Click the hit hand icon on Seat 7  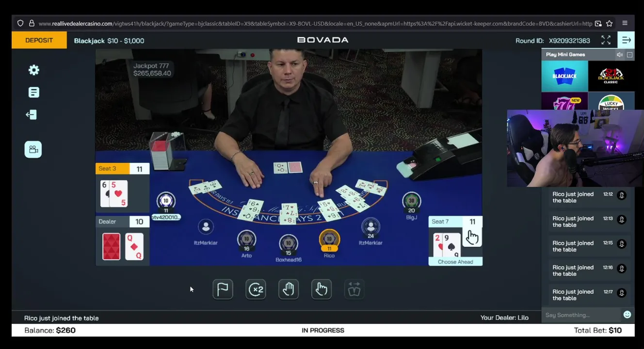tap(472, 237)
